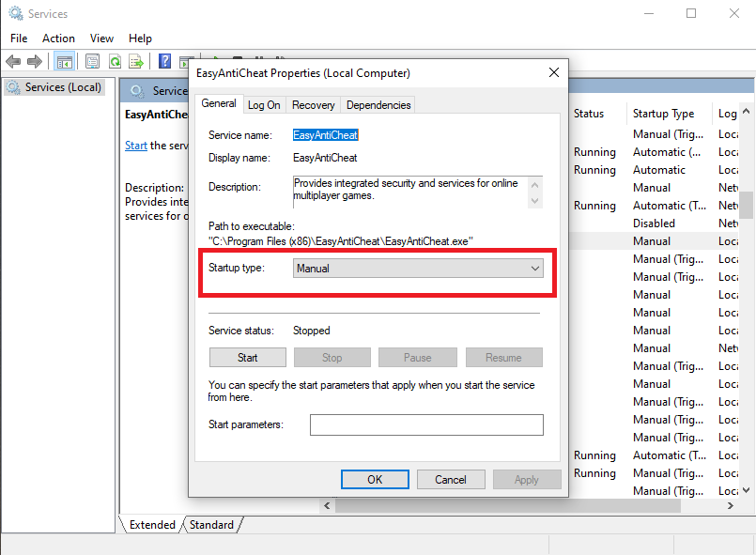Open the File menu
756x555 pixels.
pos(19,39)
